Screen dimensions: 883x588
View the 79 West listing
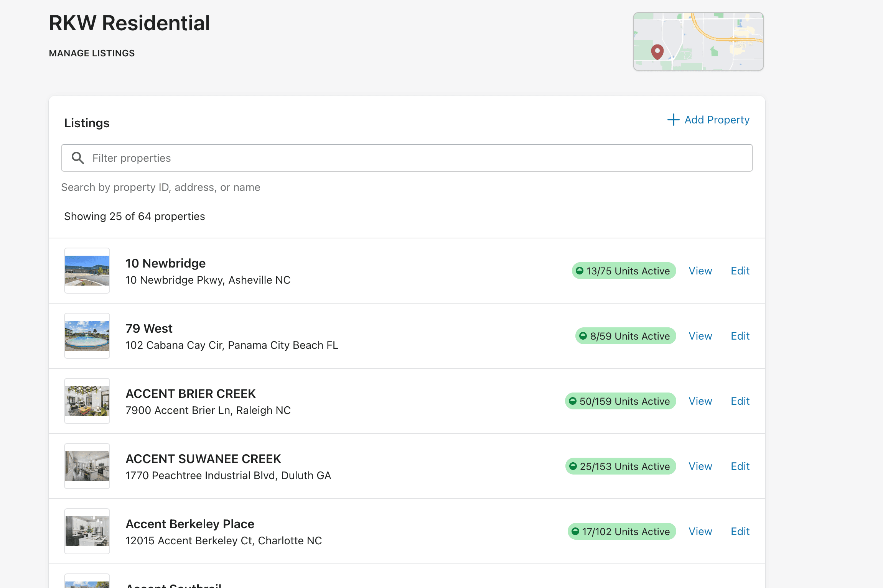[700, 336]
